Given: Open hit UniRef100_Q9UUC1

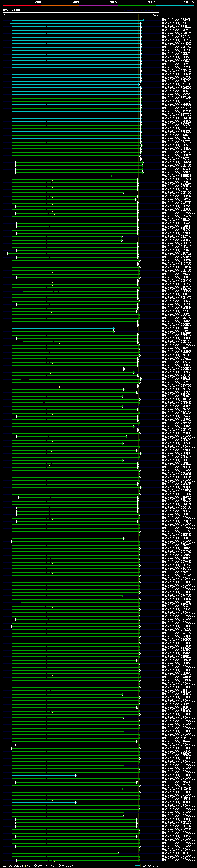Looking at the screenshot, I should (x=177, y=240).
